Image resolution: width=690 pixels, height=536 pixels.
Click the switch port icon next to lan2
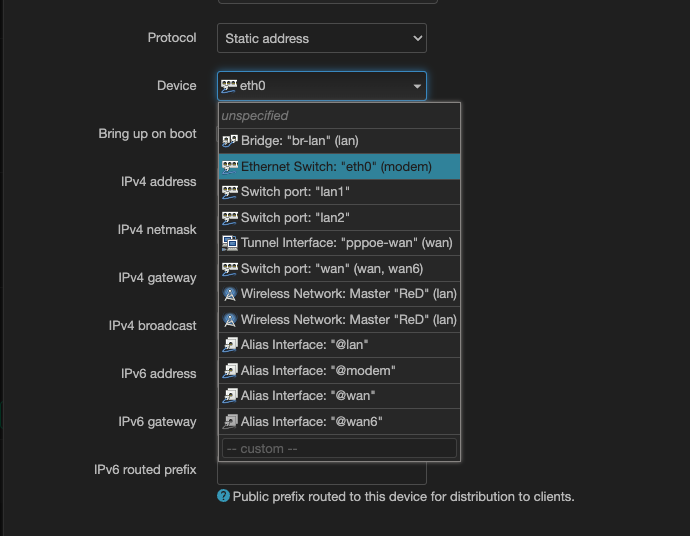(x=230, y=218)
